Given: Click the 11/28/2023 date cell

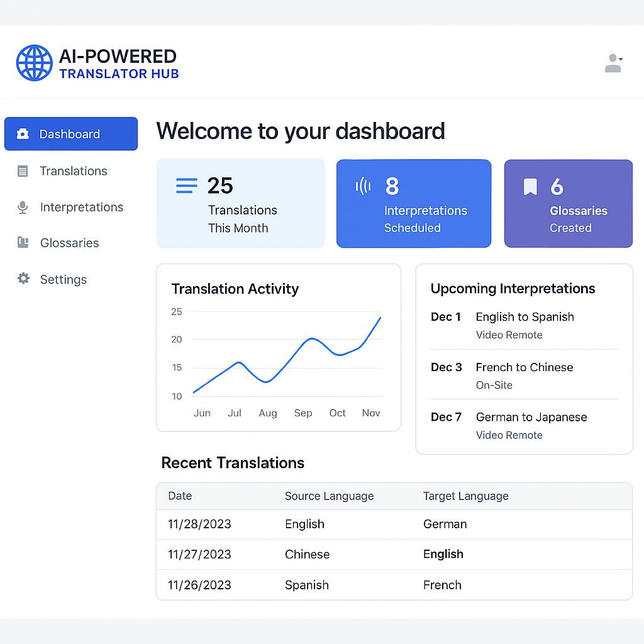Looking at the screenshot, I should click(199, 524).
